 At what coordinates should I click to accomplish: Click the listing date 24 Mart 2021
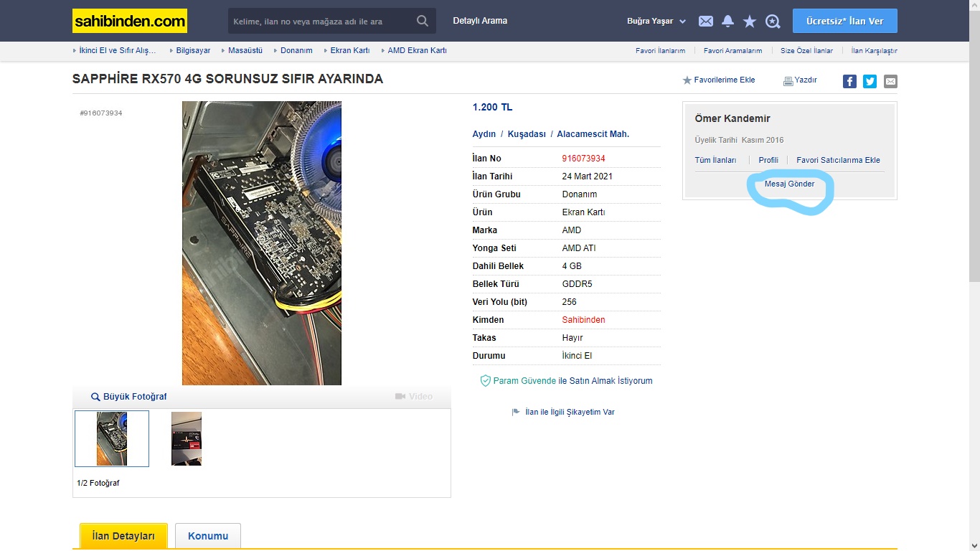point(588,176)
